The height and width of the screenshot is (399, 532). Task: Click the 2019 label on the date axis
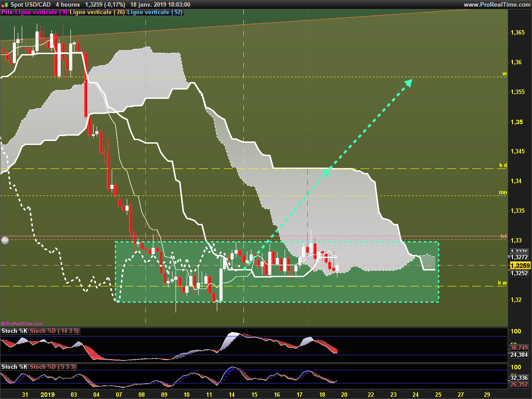point(47,394)
